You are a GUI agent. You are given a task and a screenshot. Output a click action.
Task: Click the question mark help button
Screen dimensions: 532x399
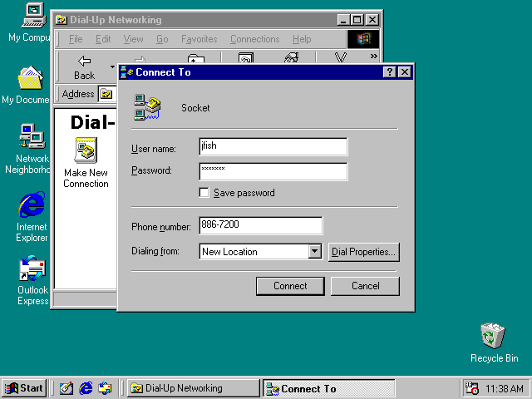click(x=390, y=72)
